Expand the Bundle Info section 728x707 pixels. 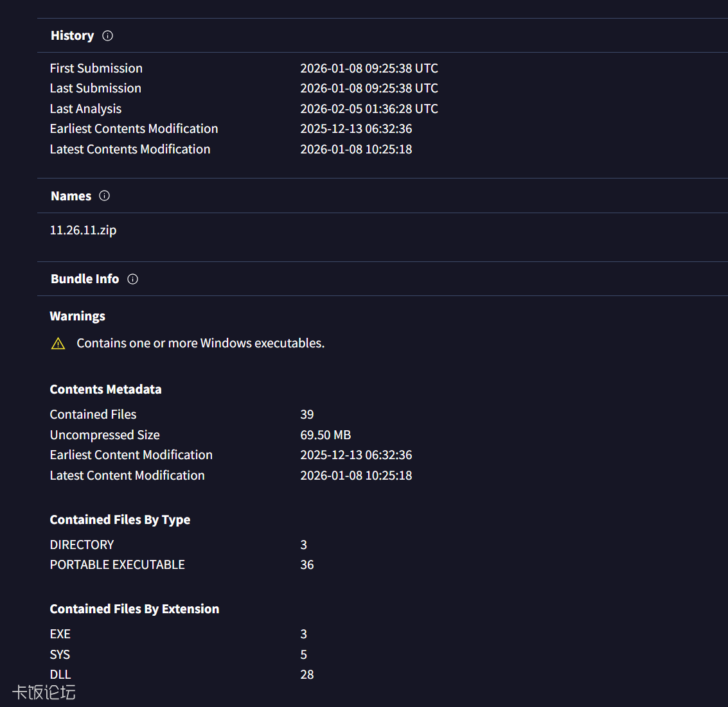pos(85,279)
